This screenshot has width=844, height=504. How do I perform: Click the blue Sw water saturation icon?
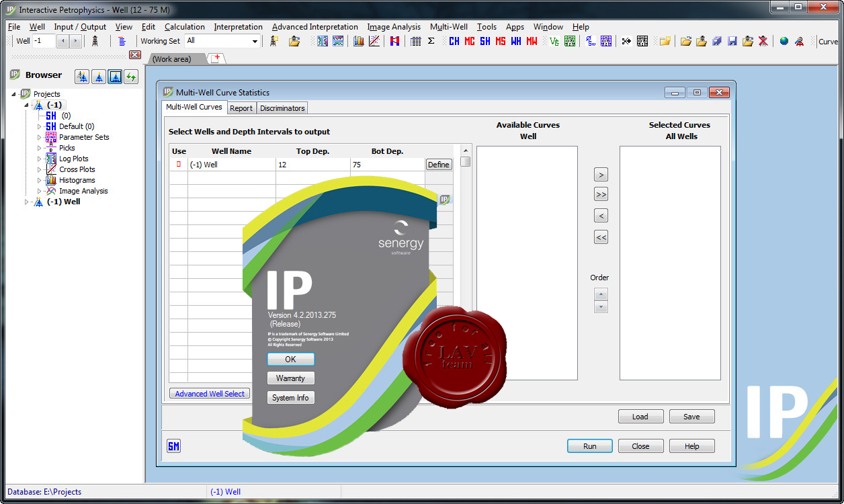591,41
